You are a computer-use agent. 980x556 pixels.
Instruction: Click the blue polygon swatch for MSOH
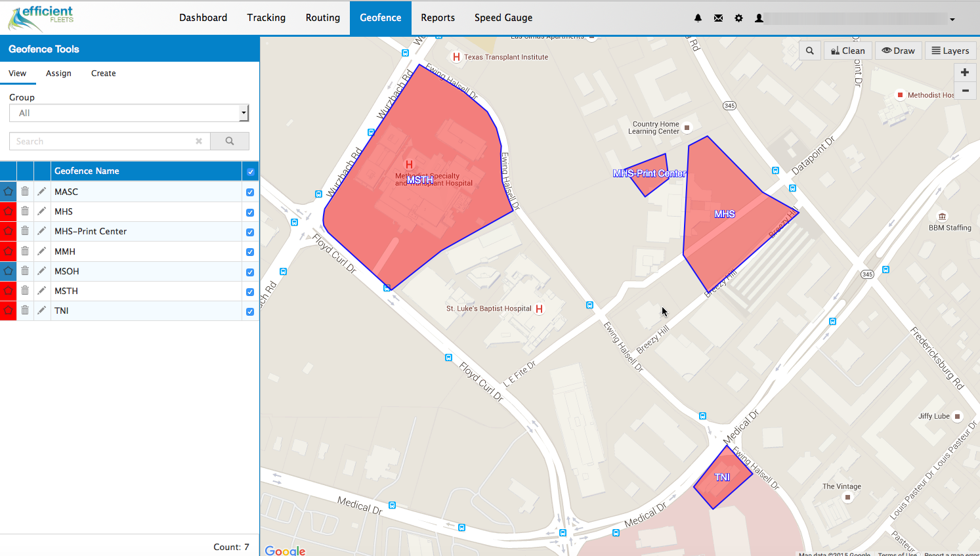[x=8, y=271]
